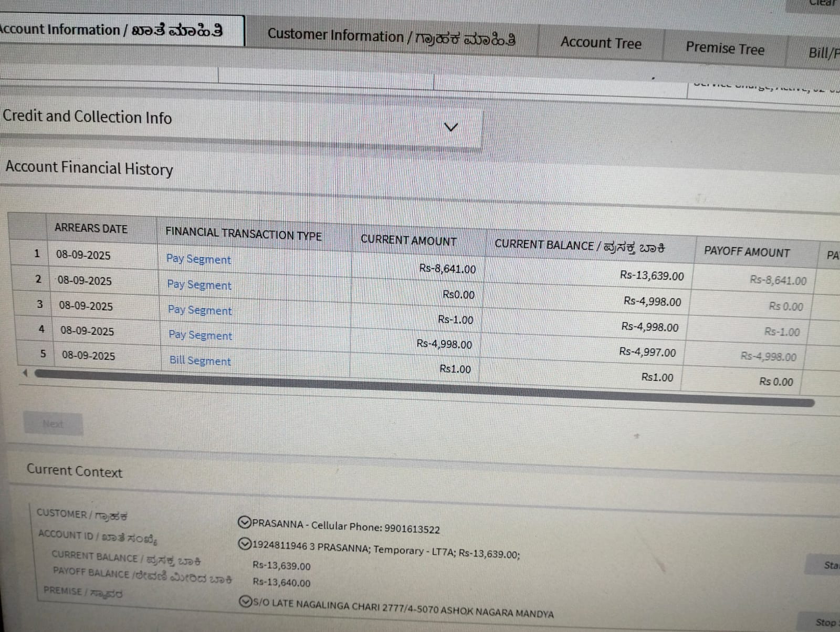Click the premise address ASHOK NAGARA MANDYA
Image resolution: width=840 pixels, height=632 pixels.
[x=403, y=608]
